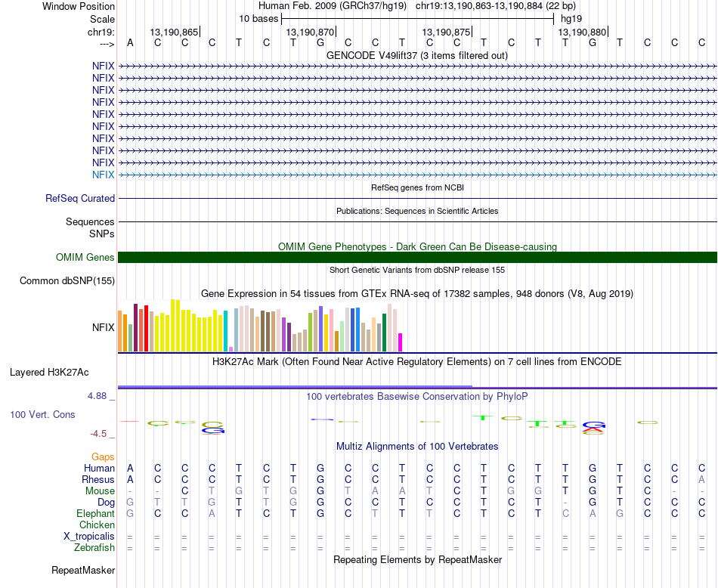The height and width of the screenshot is (588, 718).
Task: Click the RepeatMasker track label
Action: [x=83, y=570]
